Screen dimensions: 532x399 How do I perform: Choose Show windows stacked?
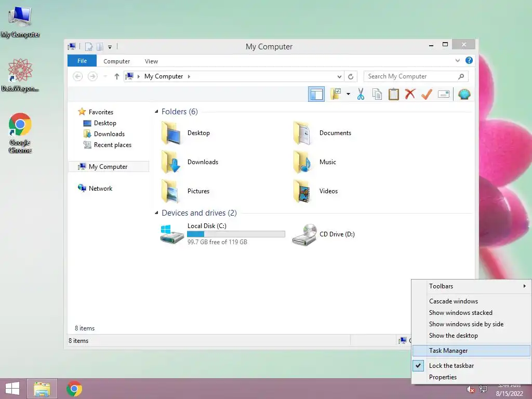point(471,312)
